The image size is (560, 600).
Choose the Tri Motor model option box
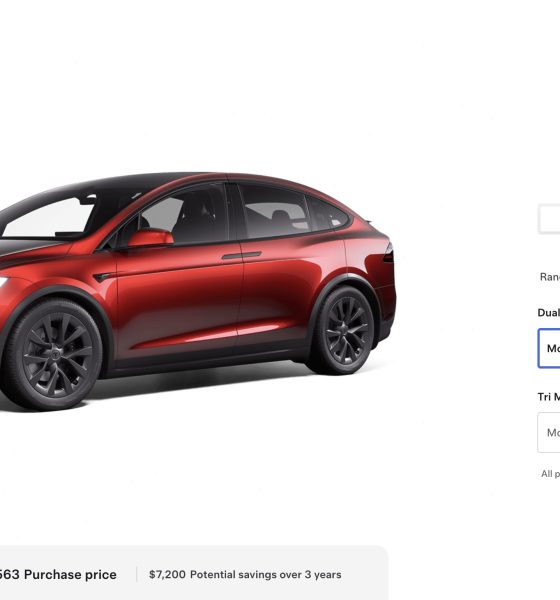pos(549,432)
